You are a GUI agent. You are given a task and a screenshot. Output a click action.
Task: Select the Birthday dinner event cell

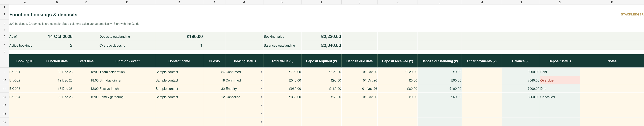click(x=127, y=80)
